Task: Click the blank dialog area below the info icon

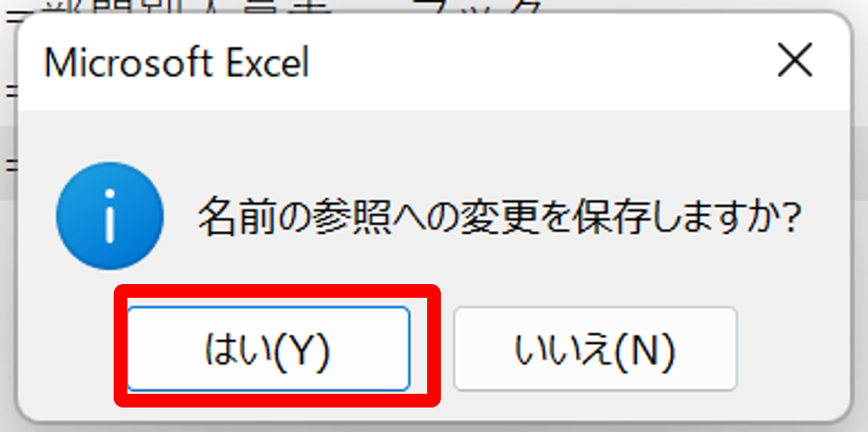Action: click(x=67, y=288)
